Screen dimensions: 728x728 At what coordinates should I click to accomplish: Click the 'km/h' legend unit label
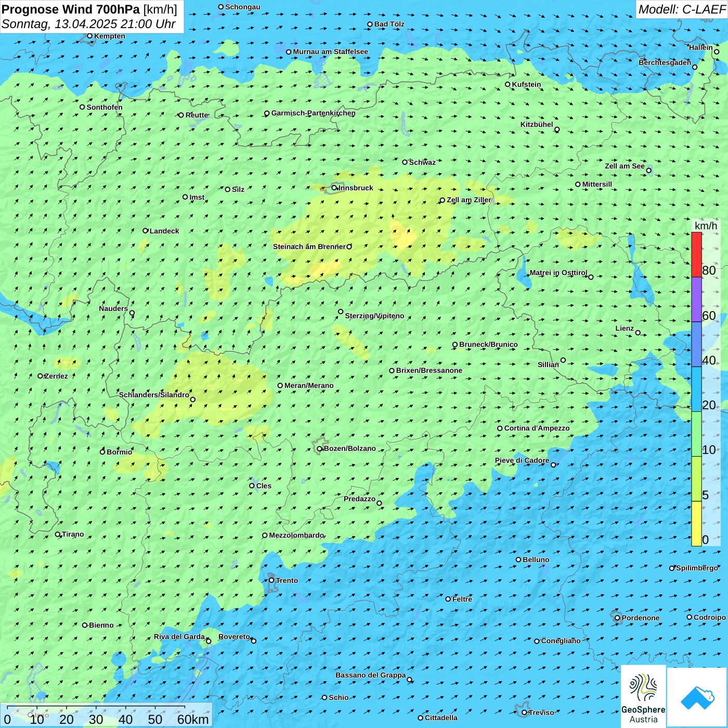point(706,226)
